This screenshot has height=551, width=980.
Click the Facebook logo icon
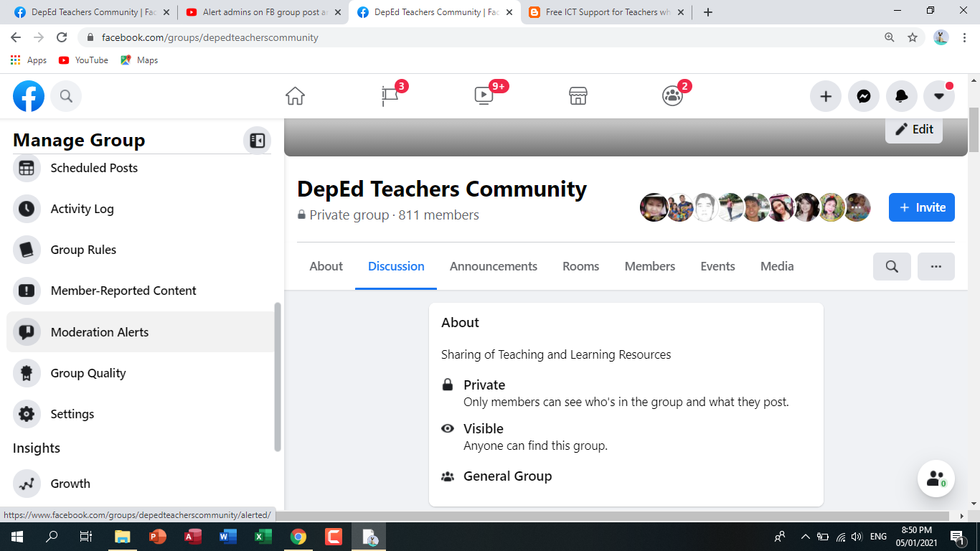29,96
